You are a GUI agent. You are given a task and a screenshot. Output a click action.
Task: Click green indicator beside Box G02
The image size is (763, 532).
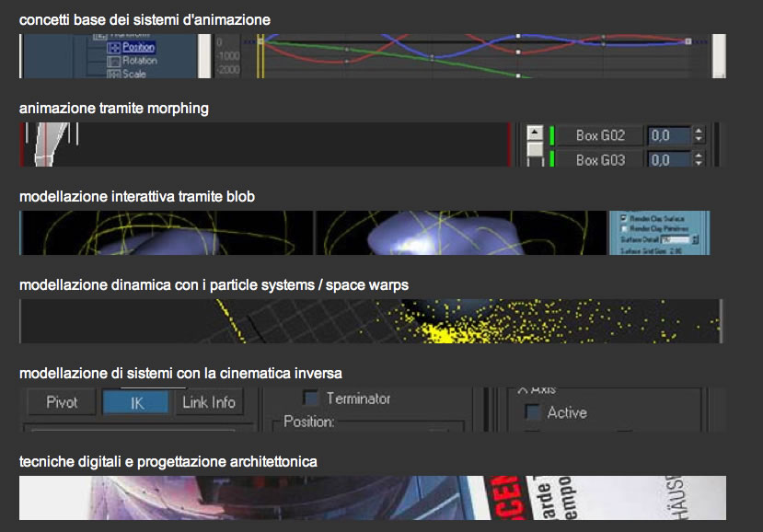point(551,135)
